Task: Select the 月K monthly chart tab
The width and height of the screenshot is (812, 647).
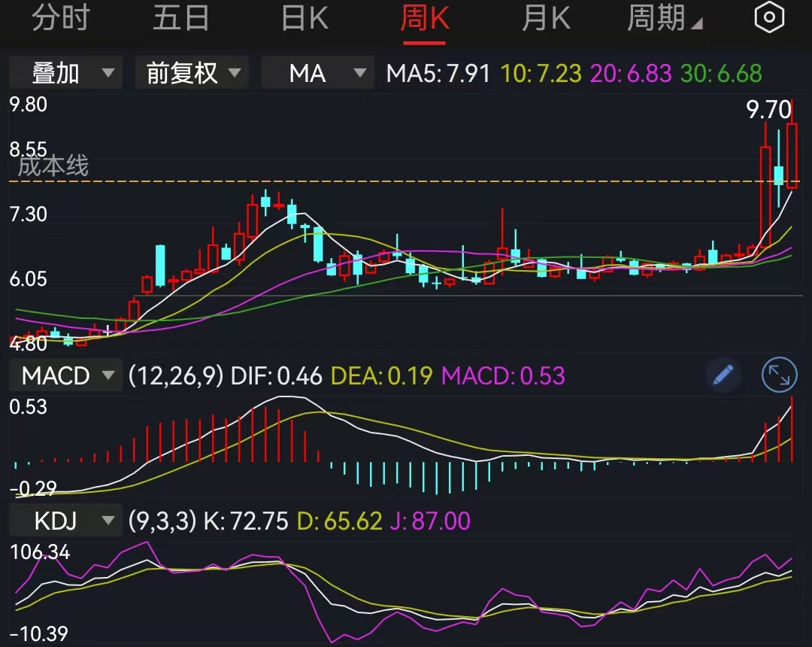Action: tap(546, 17)
